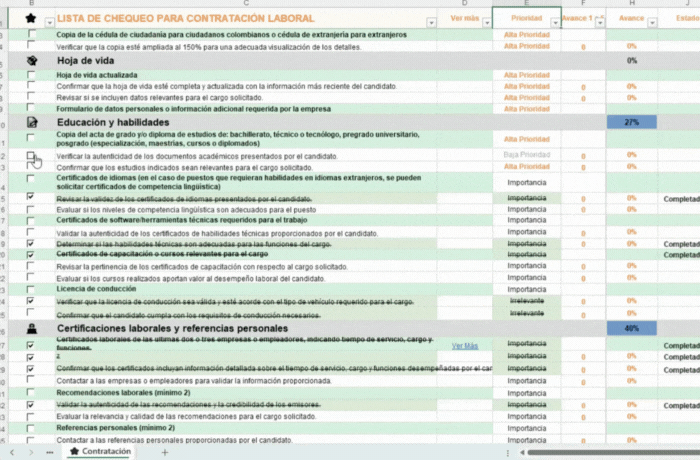
Task: Click Baja Prioridad cell for Verificar la autenticidad row
Action: click(x=527, y=155)
